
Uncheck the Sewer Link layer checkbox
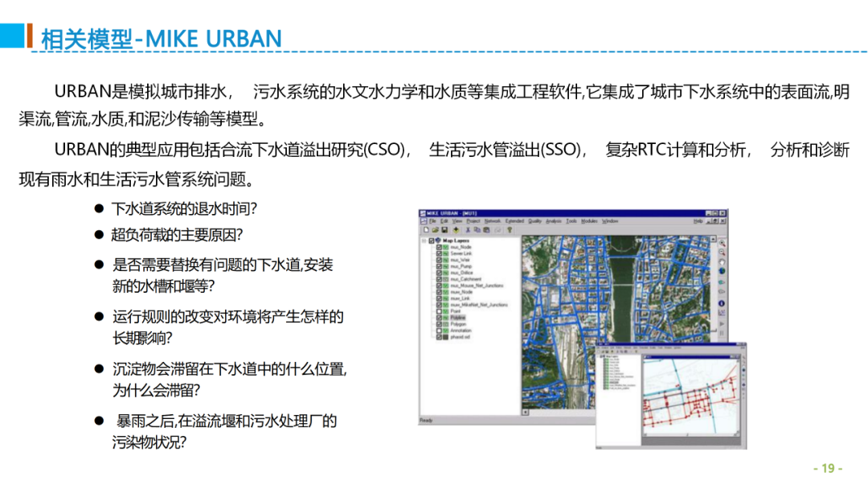coord(439,253)
